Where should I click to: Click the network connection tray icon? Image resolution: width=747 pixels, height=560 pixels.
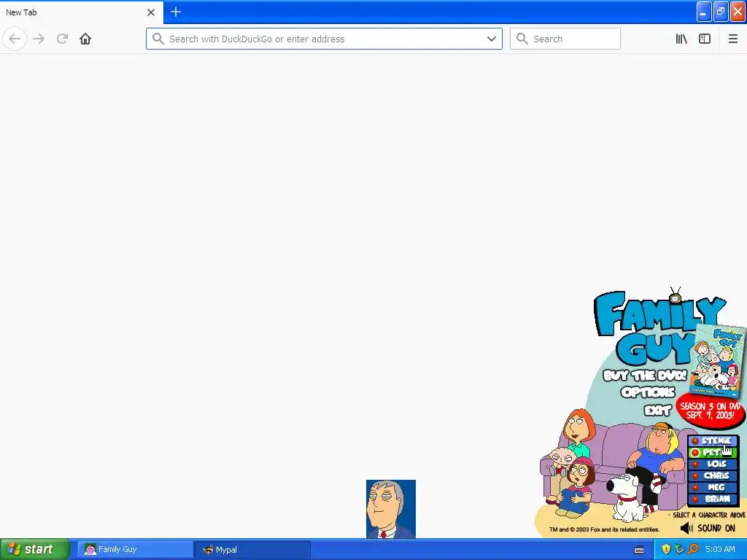[x=679, y=550]
